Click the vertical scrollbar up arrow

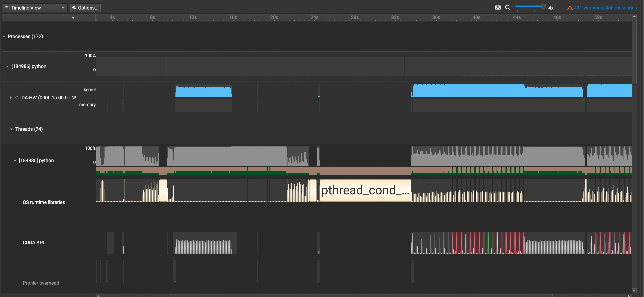point(634,16)
